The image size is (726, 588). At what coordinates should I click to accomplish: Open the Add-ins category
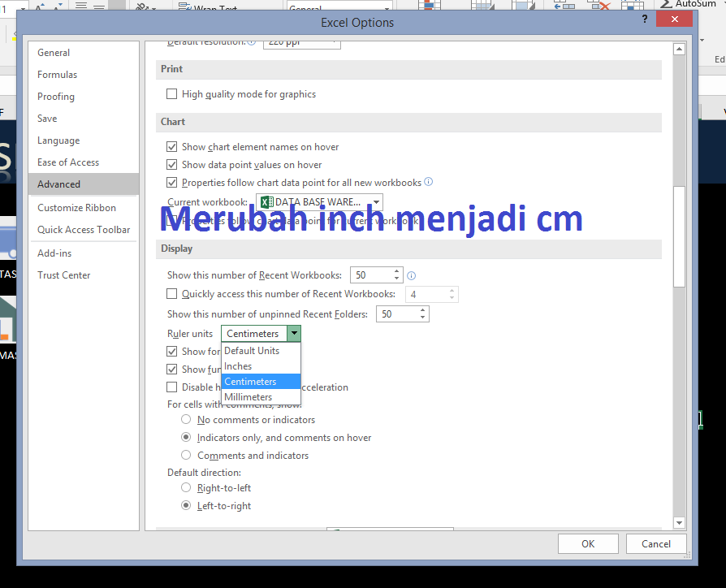[x=84, y=253]
